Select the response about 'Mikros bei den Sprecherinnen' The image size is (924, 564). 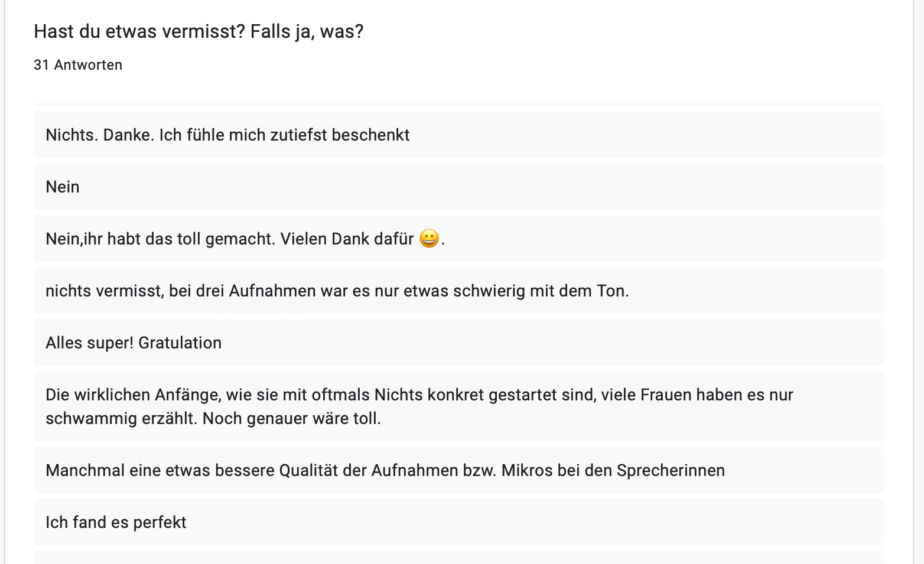point(385,471)
